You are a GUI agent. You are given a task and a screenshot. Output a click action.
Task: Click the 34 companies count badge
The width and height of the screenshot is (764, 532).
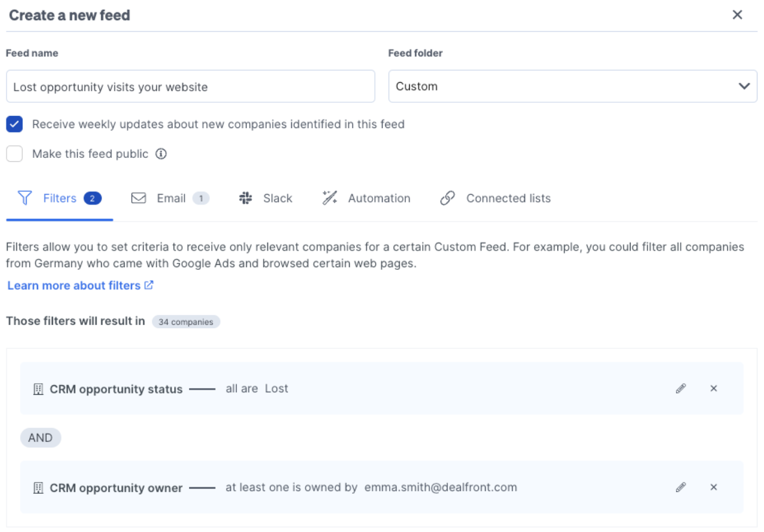[186, 321]
